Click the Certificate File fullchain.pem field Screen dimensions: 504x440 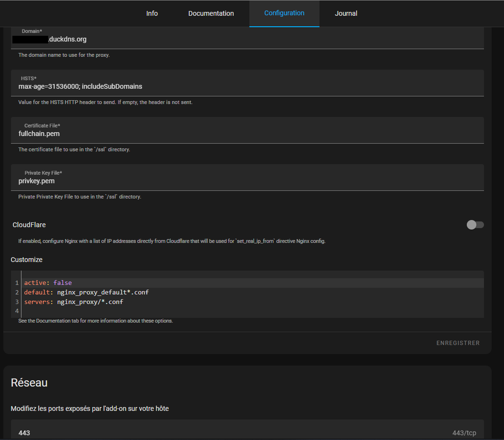(x=247, y=134)
